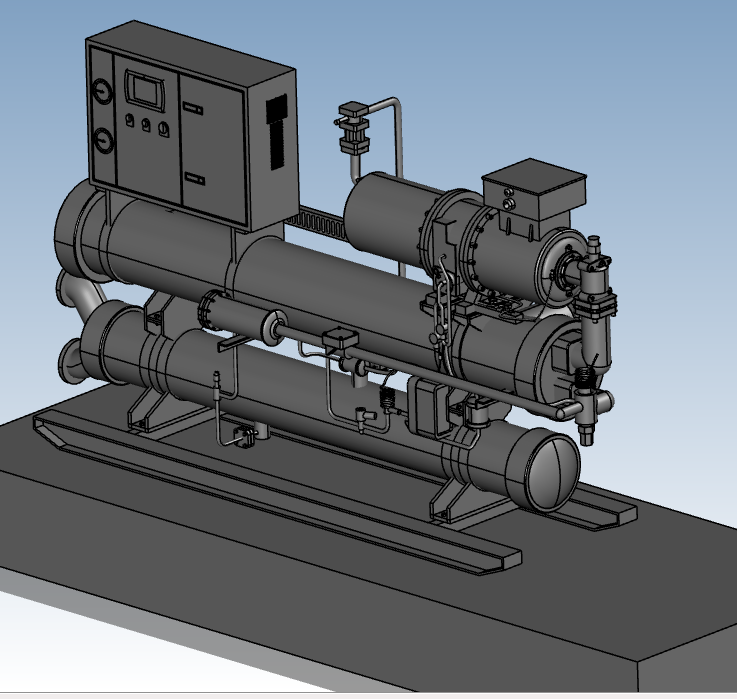Select the terminal box on top of the compressor
Image resolution: width=737 pixels, height=699 pixels.
click(x=536, y=191)
